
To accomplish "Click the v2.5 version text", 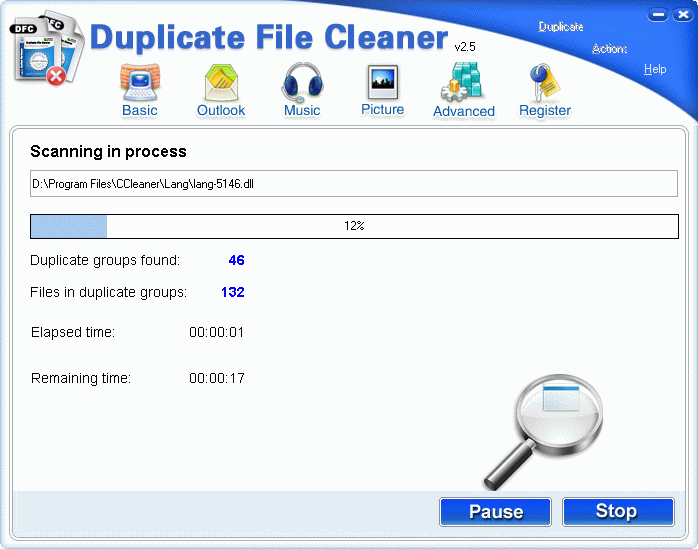I will point(465,47).
